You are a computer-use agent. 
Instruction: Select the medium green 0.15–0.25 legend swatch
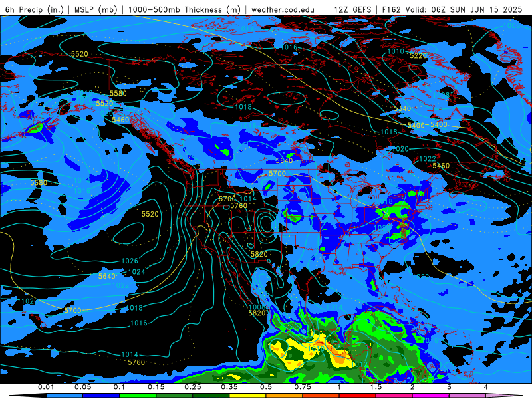point(174,396)
